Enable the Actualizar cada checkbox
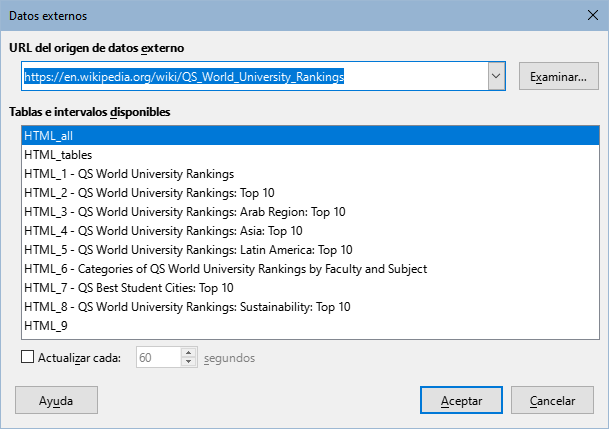The width and height of the screenshot is (609, 429). [x=27, y=357]
